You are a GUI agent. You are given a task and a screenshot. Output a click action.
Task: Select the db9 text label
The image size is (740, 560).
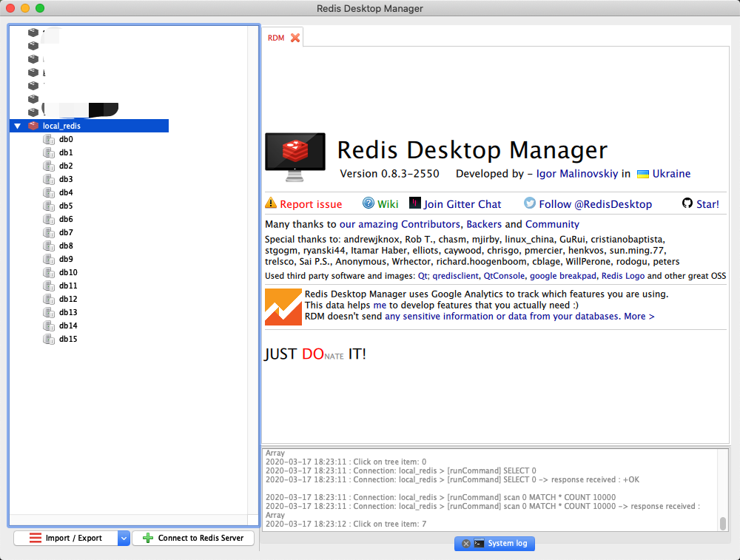66,259
